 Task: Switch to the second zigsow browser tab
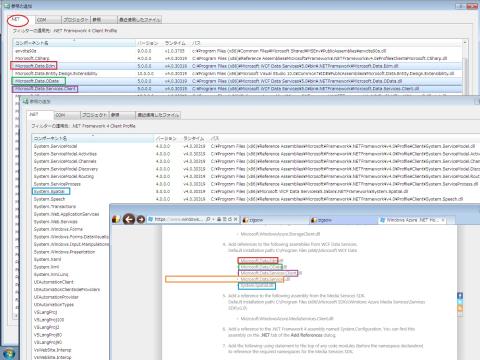click(342, 220)
